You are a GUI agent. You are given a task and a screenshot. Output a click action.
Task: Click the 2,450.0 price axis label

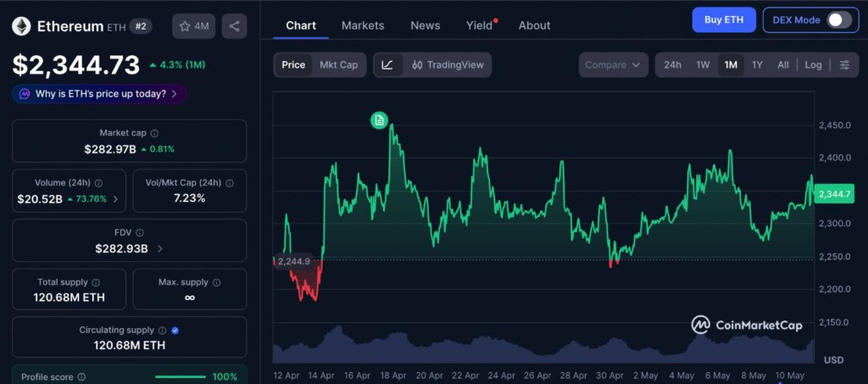(x=834, y=125)
